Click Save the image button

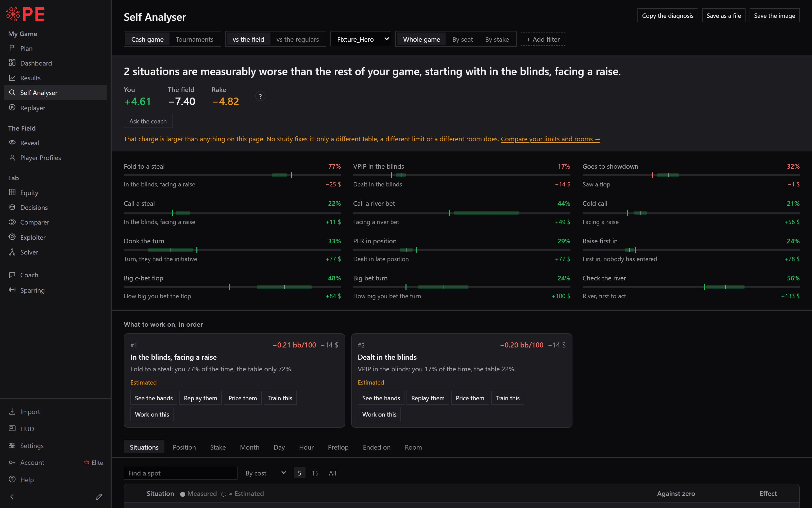(774, 15)
